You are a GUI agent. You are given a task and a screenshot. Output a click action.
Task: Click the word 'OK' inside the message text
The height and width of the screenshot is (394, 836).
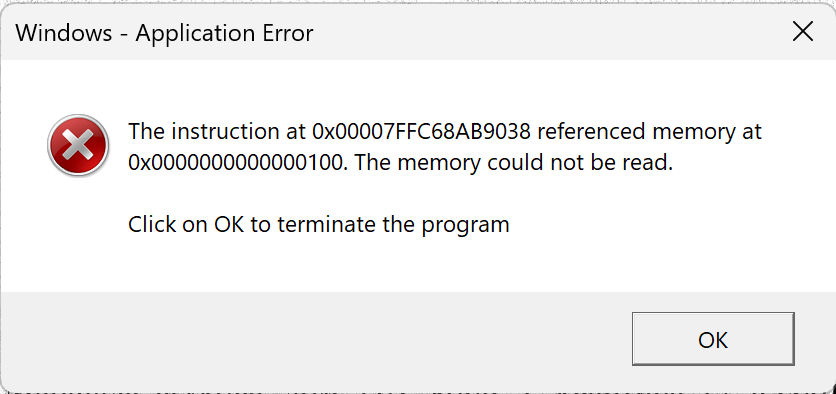pyautogui.click(x=229, y=224)
